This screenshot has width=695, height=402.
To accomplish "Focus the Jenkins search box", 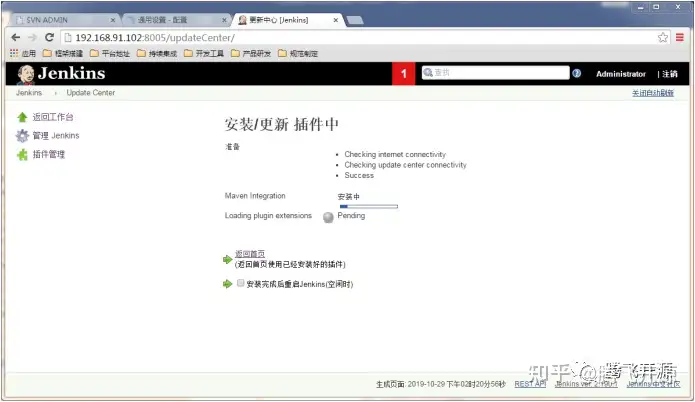I will (x=496, y=73).
